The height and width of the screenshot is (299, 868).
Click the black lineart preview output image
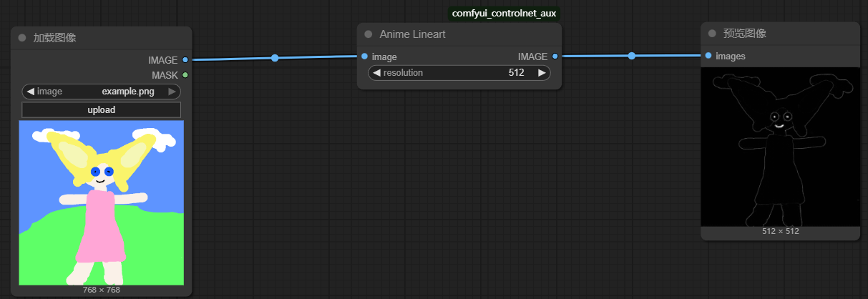tap(779, 147)
